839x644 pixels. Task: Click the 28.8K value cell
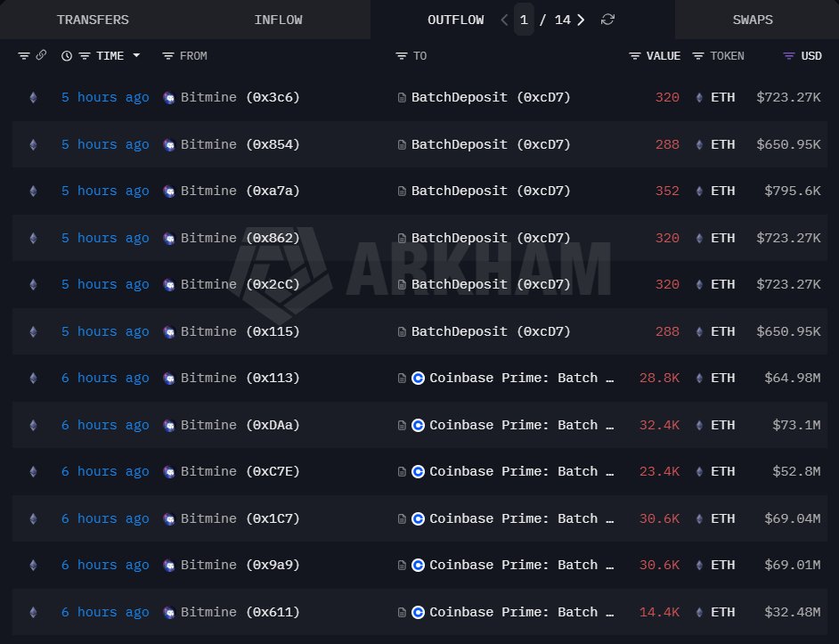point(659,378)
